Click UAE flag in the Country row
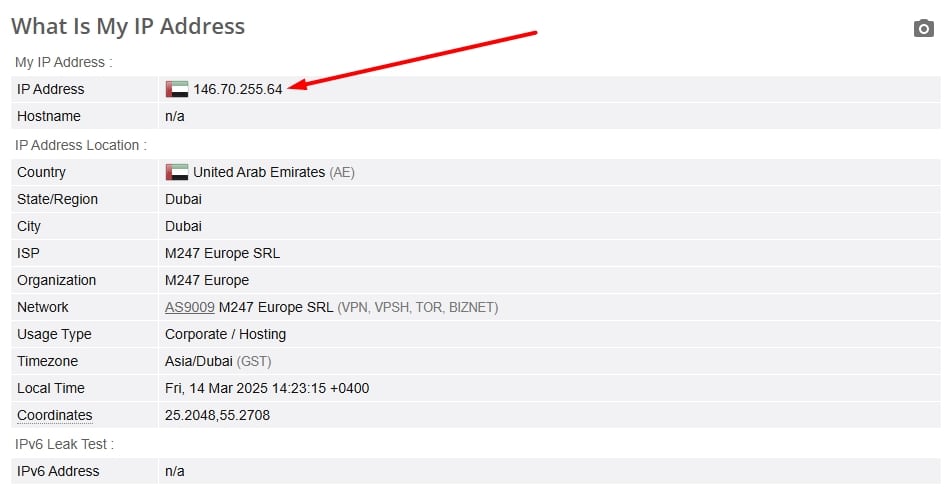Image resolution: width=946 pixels, height=491 pixels. tap(177, 173)
